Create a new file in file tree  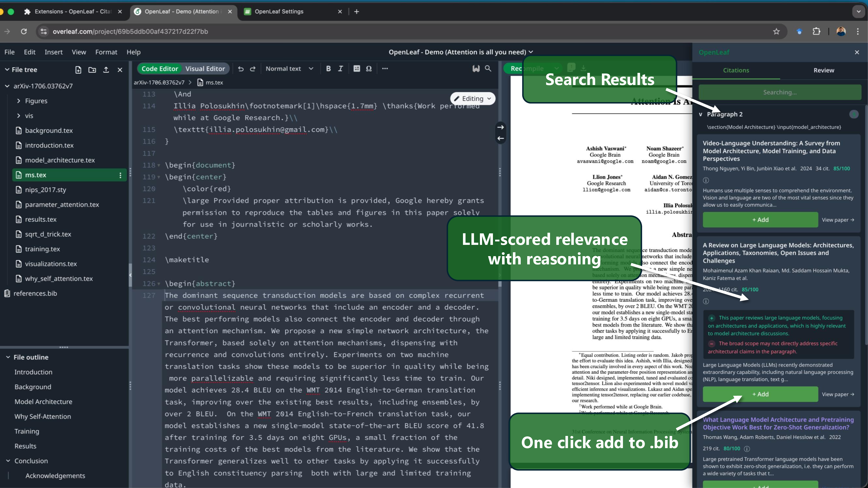[x=78, y=70]
